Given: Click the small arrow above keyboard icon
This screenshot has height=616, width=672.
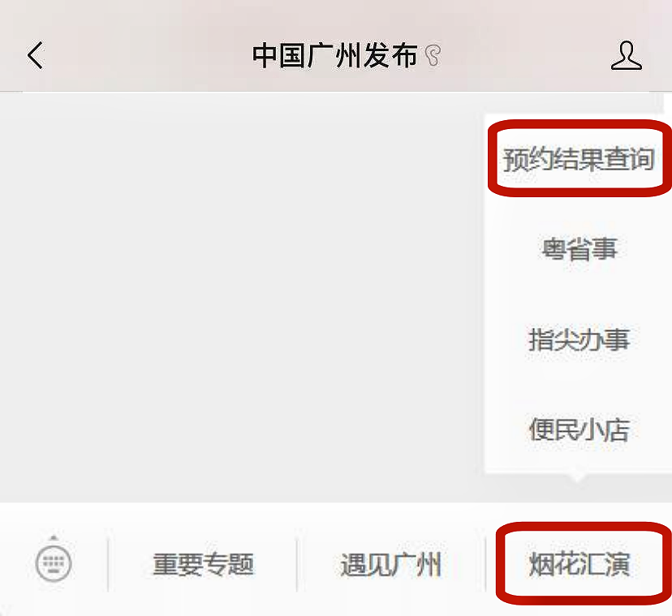Looking at the screenshot, I should pos(54,537).
